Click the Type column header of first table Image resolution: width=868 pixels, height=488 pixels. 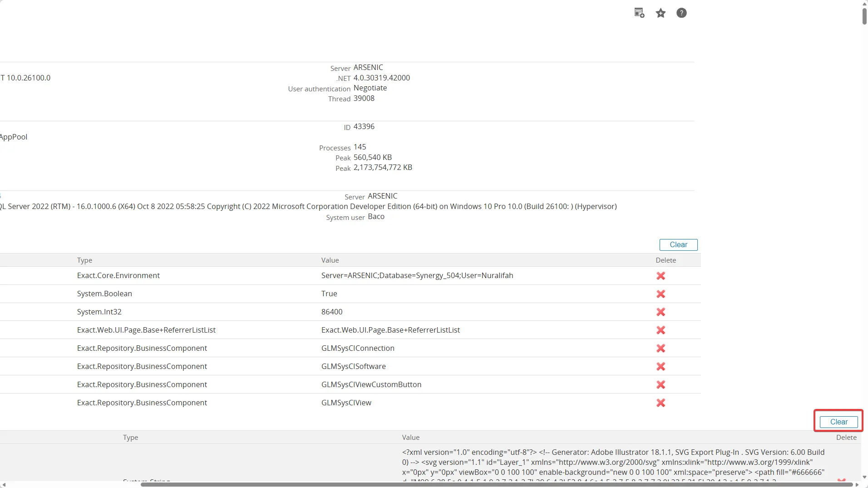(84, 260)
